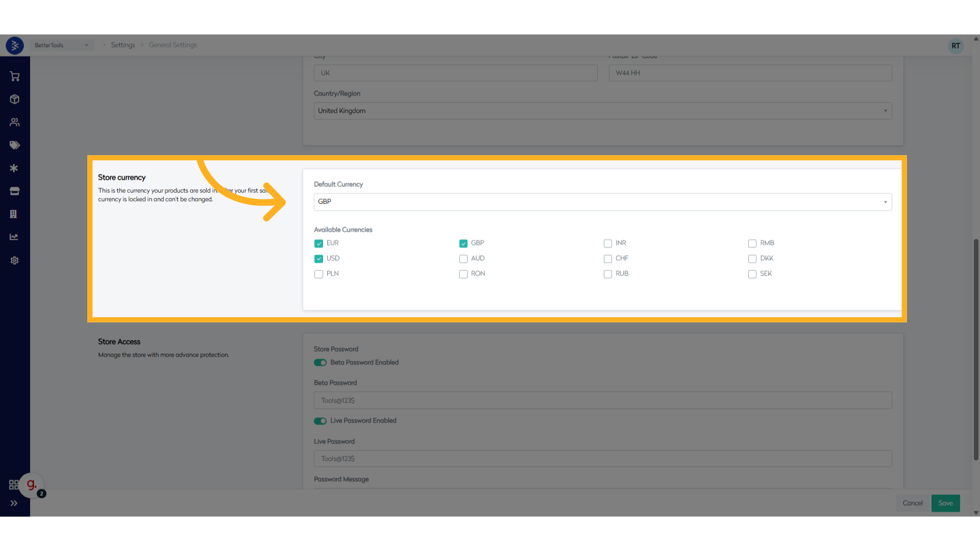Open the analytics chart sidebar icon

[14, 237]
